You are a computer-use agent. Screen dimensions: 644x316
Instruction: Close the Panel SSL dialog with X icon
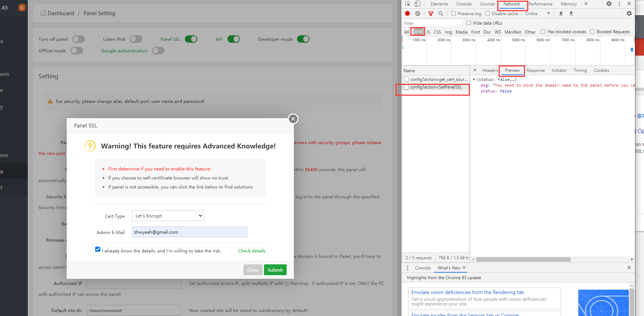click(x=293, y=119)
